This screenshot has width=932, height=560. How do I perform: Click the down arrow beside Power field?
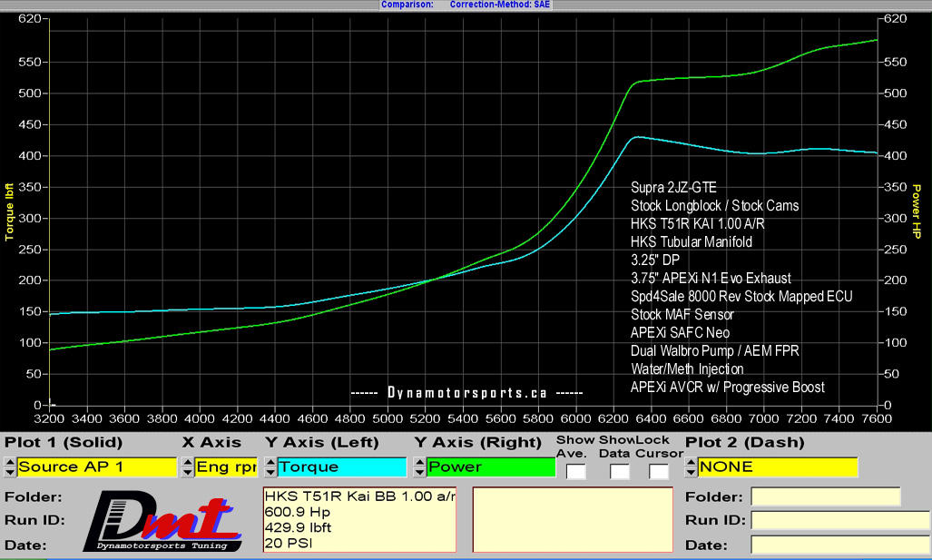(x=419, y=472)
